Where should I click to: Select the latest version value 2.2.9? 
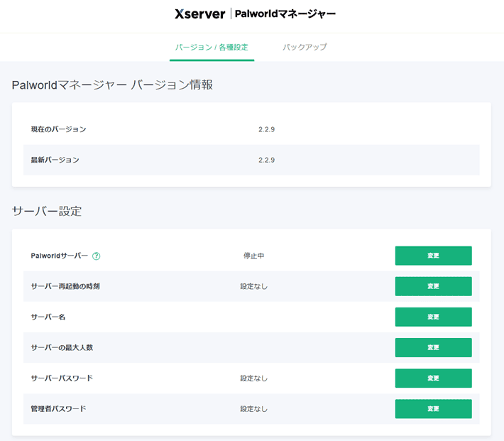coord(266,160)
